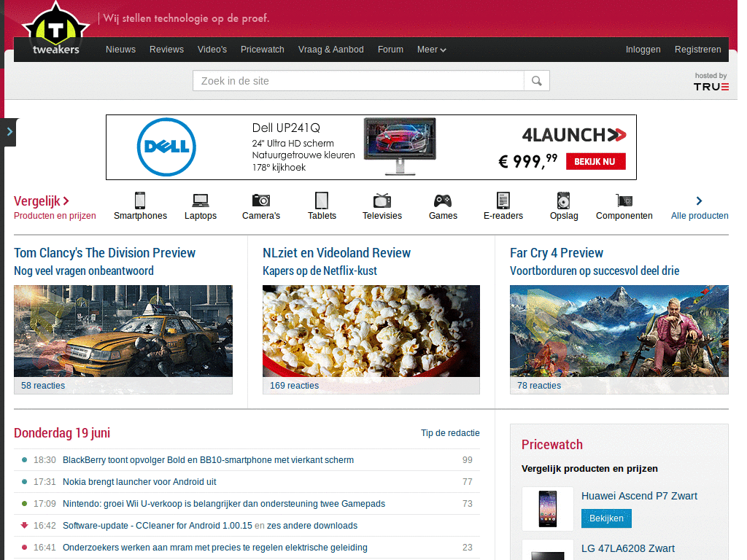Open Producten en prijzen link
The image size is (747, 560).
[55, 216]
